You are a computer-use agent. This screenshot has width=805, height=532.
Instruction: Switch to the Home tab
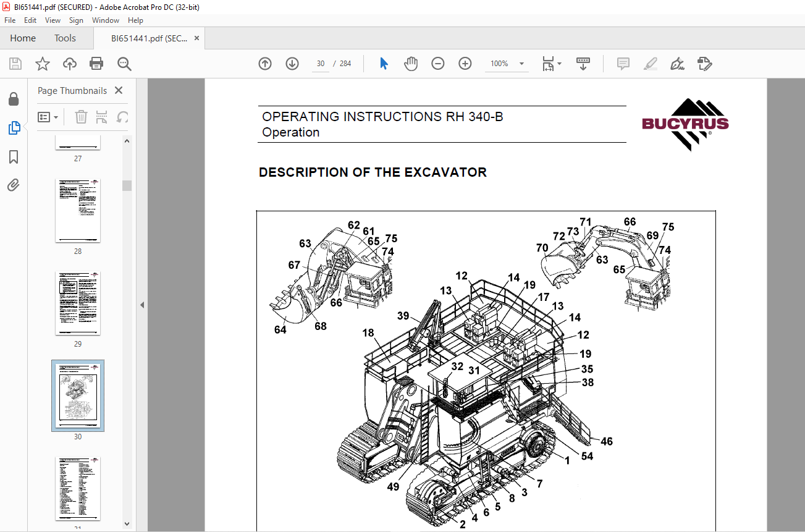point(23,38)
